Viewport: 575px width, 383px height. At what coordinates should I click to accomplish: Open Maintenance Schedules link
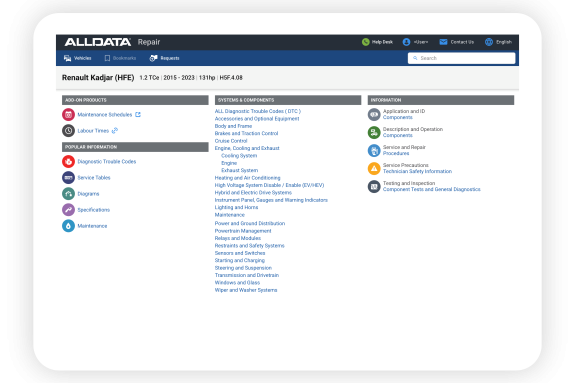coord(105,114)
